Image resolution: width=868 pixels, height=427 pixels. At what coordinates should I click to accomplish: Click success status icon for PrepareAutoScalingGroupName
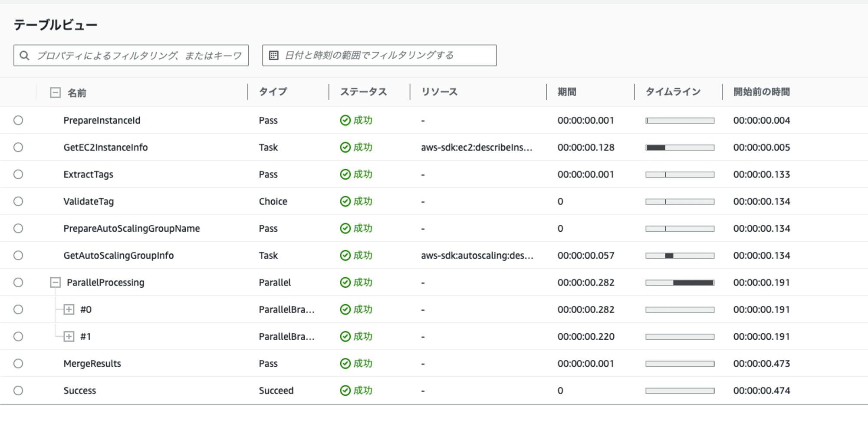click(x=345, y=228)
